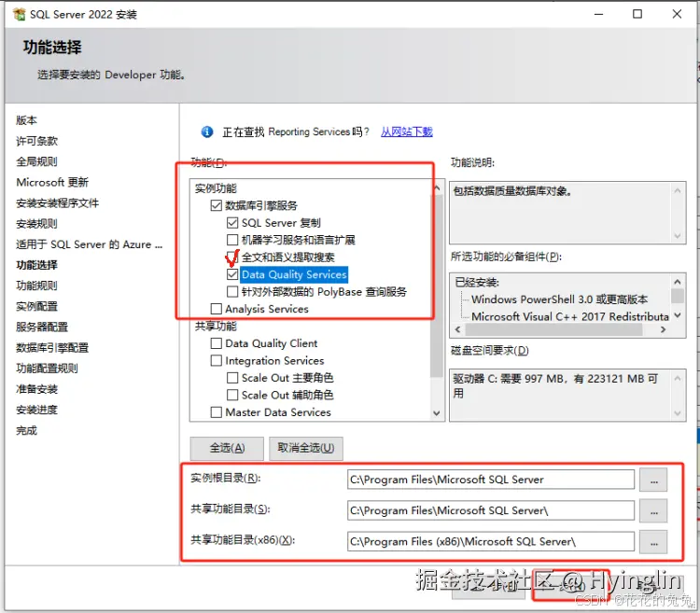
Task: Click feature list scroll down arrow
Action: tap(437, 413)
